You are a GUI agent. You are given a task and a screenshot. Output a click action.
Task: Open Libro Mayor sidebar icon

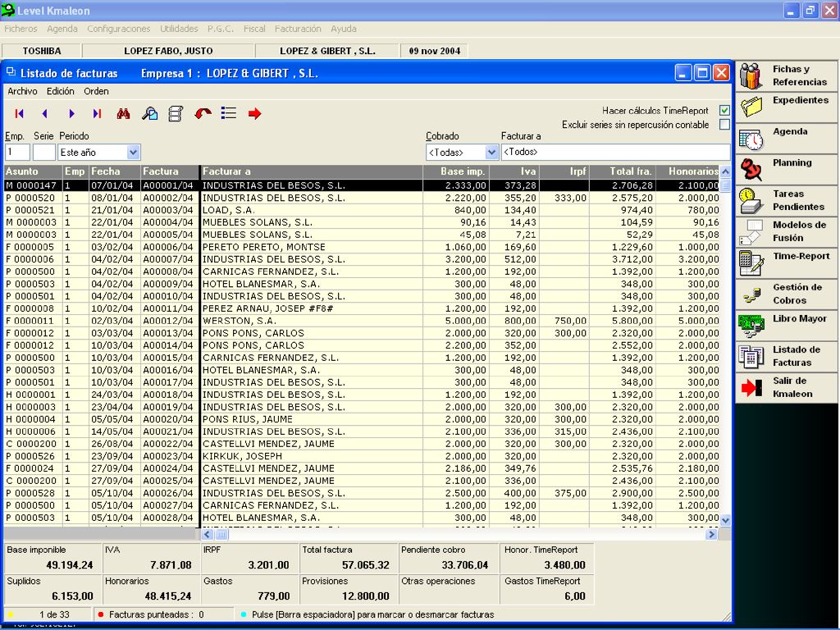coord(751,326)
